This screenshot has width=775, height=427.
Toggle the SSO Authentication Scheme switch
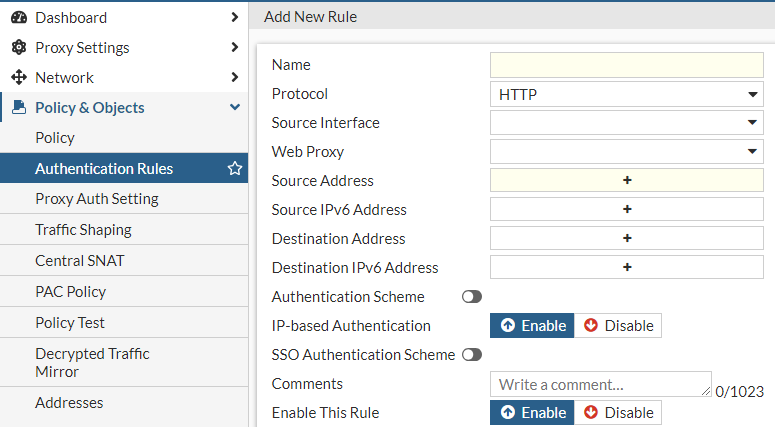pos(471,355)
